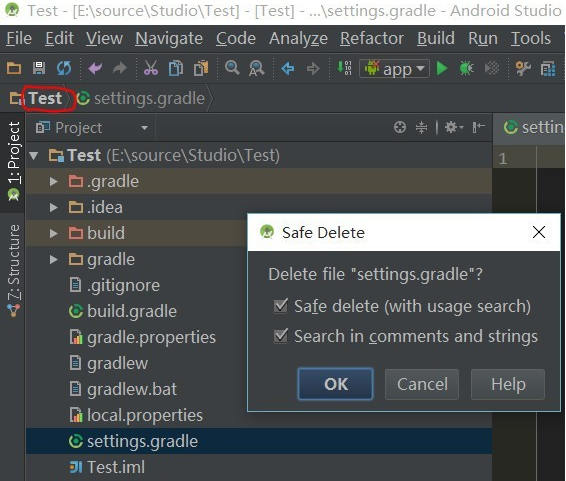The height and width of the screenshot is (481, 566).
Task: Open the Refactor menu
Action: [x=372, y=38]
